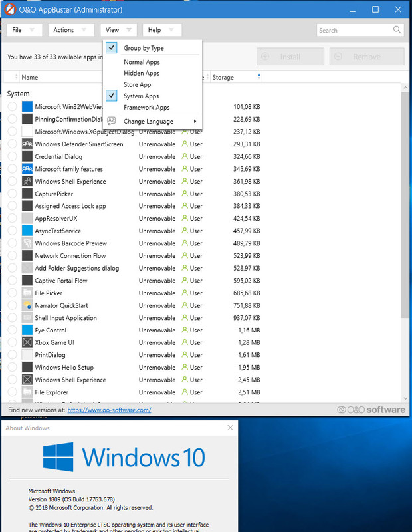Screen dimensions: 412x532
Task: Click the AsyncTextService app icon
Action: (x=27, y=231)
